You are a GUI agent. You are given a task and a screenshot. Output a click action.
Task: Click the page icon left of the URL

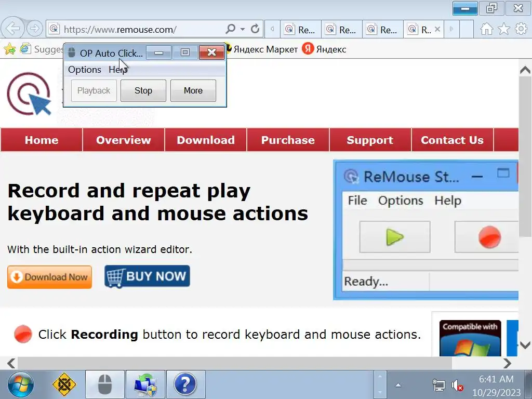point(54,29)
